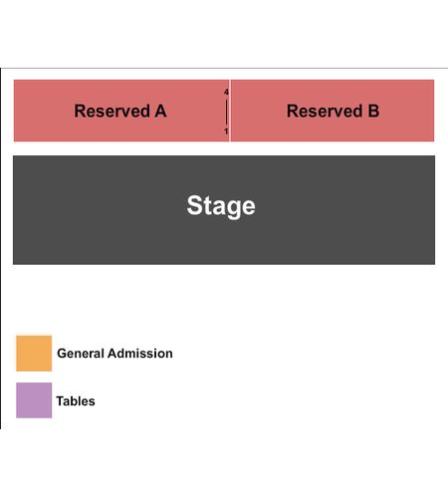This screenshot has height=498, width=448.
Task: Click the row indicator line between 4 and 1
Action: 226,112
